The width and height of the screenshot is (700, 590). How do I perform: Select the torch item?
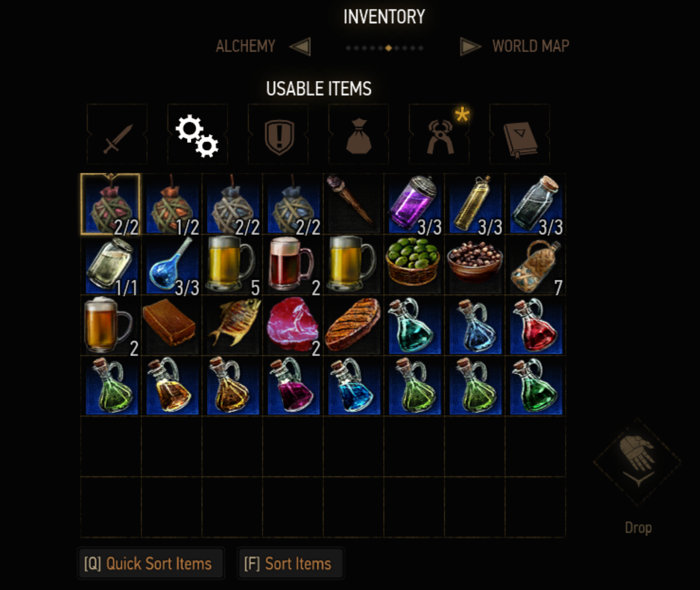(353, 203)
